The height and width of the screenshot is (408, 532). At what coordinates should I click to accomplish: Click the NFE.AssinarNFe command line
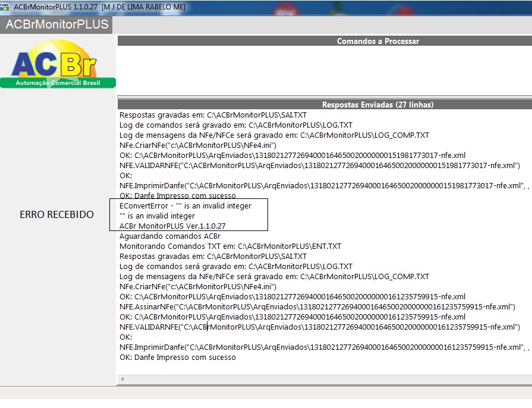click(x=317, y=306)
